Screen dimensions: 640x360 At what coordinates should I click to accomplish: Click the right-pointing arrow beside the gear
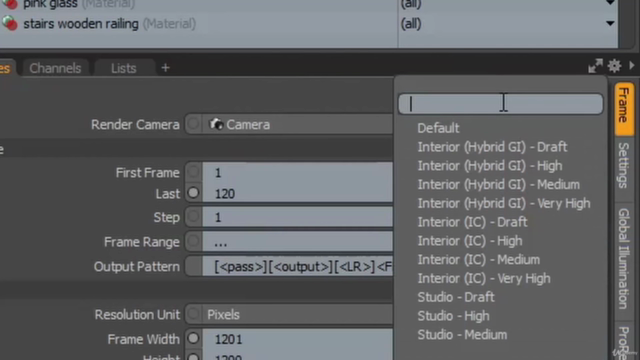point(632,65)
